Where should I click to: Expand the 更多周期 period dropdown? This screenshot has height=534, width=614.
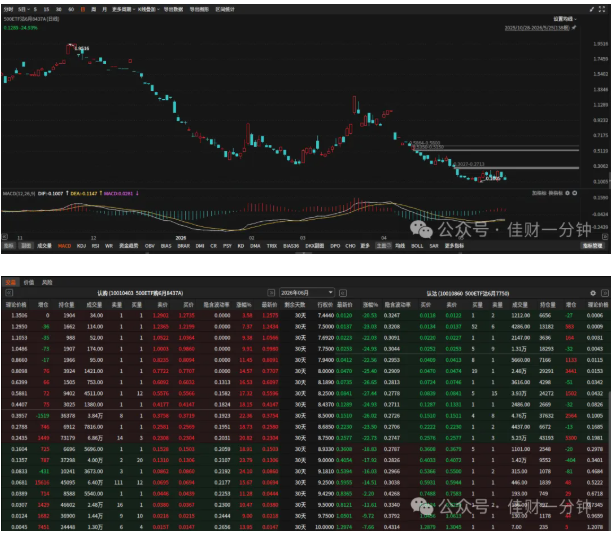[123, 9]
